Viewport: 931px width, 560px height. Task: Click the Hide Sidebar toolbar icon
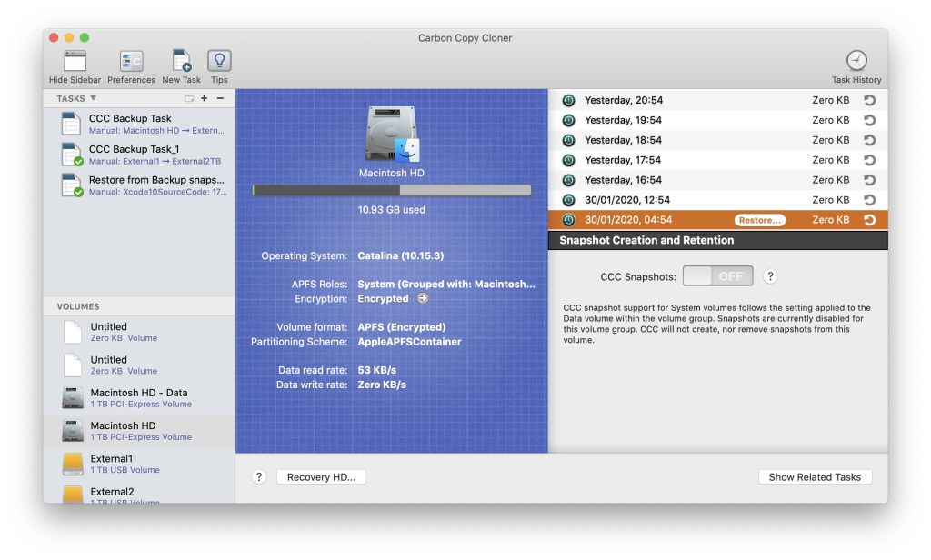75,61
